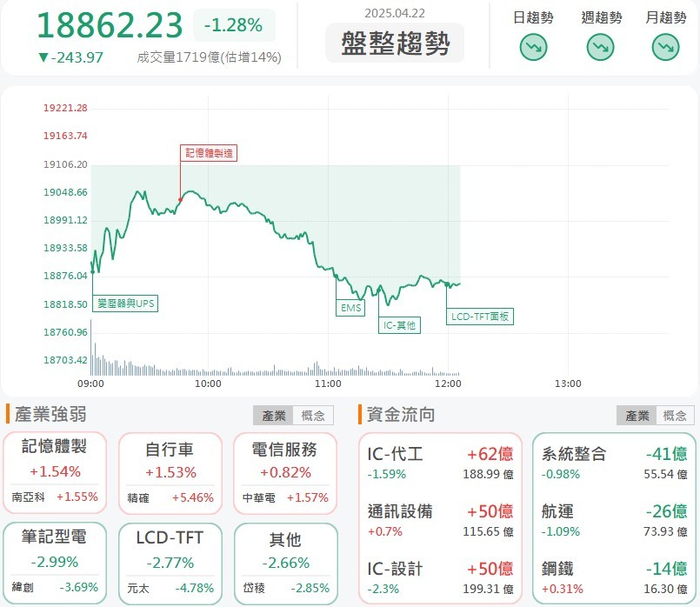Click the 盤整趨勢 trend button
The image size is (700, 607).
click(395, 43)
